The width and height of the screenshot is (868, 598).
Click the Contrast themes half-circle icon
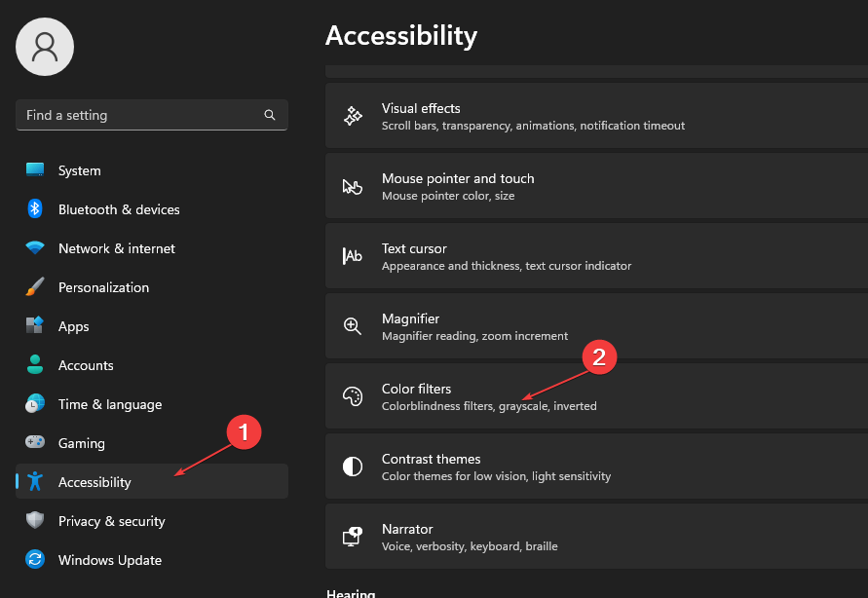pyautogui.click(x=353, y=466)
